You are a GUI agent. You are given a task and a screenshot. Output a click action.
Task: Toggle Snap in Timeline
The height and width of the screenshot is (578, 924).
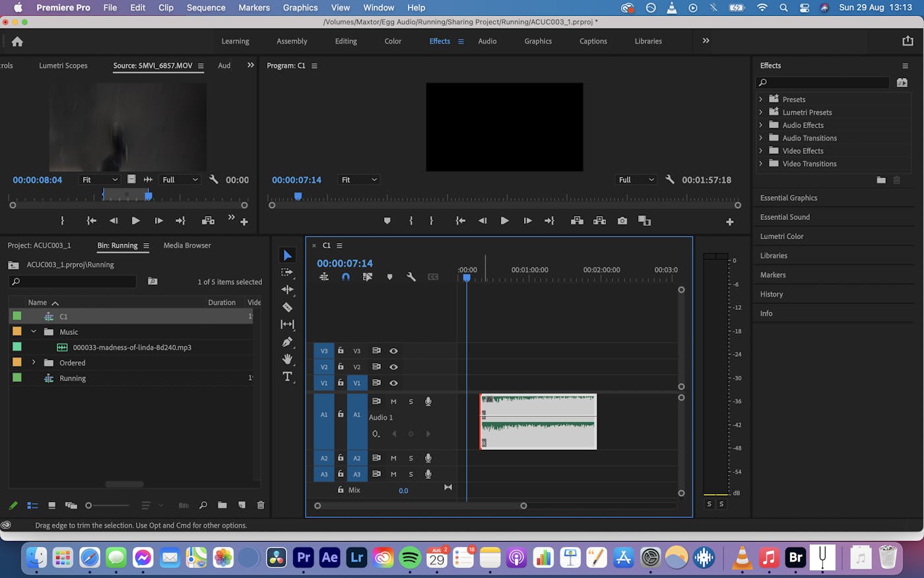coord(345,277)
